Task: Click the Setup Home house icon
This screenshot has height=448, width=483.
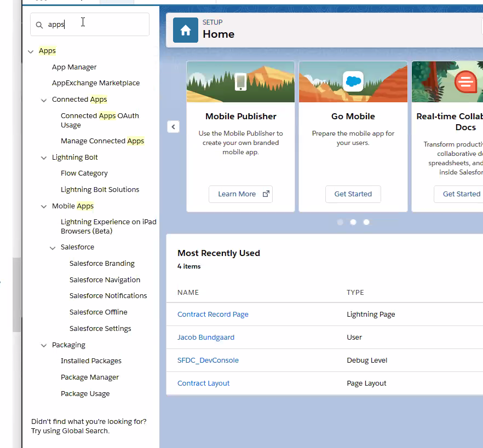Action: point(186,30)
